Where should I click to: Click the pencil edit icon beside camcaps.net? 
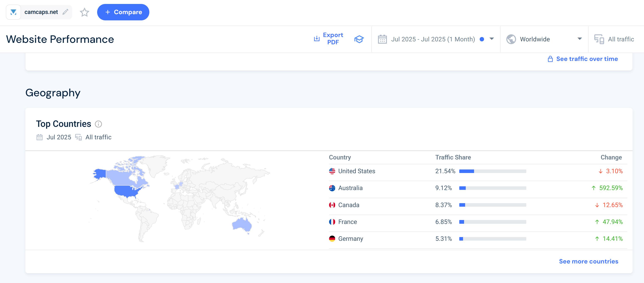pos(66,12)
